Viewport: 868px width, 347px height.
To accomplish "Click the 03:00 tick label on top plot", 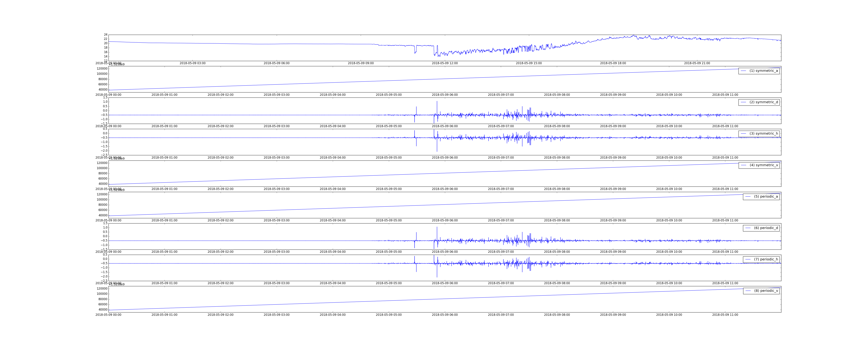I will coord(192,63).
